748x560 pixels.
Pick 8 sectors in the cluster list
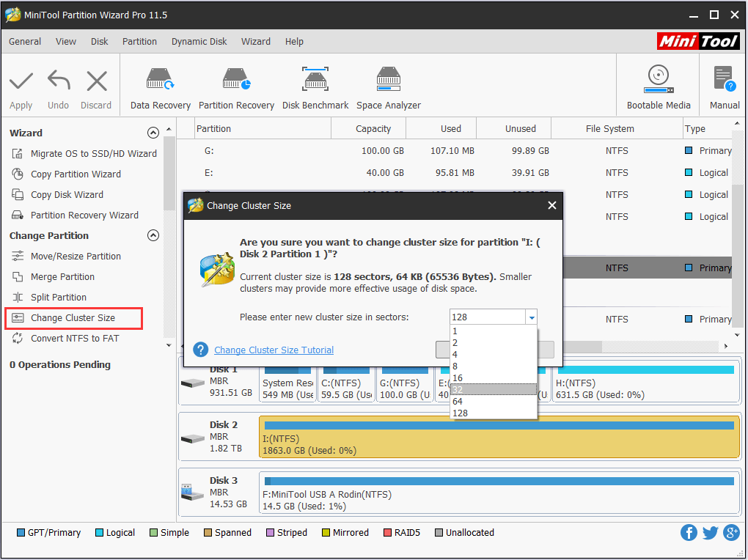tap(494, 366)
